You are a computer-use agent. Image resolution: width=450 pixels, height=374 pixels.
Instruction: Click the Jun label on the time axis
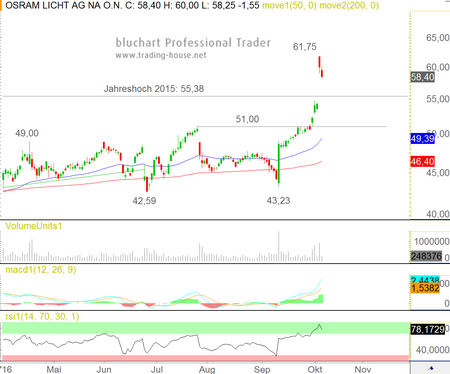click(104, 369)
